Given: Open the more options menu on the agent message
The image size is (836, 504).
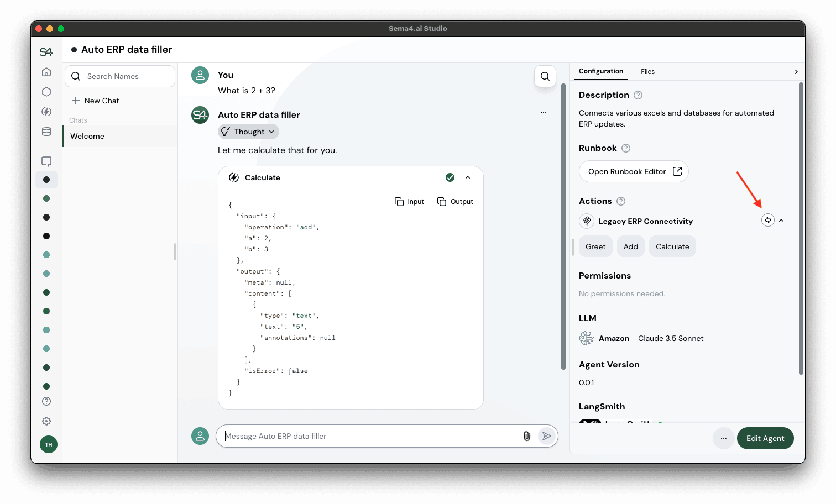Looking at the screenshot, I should 544,112.
